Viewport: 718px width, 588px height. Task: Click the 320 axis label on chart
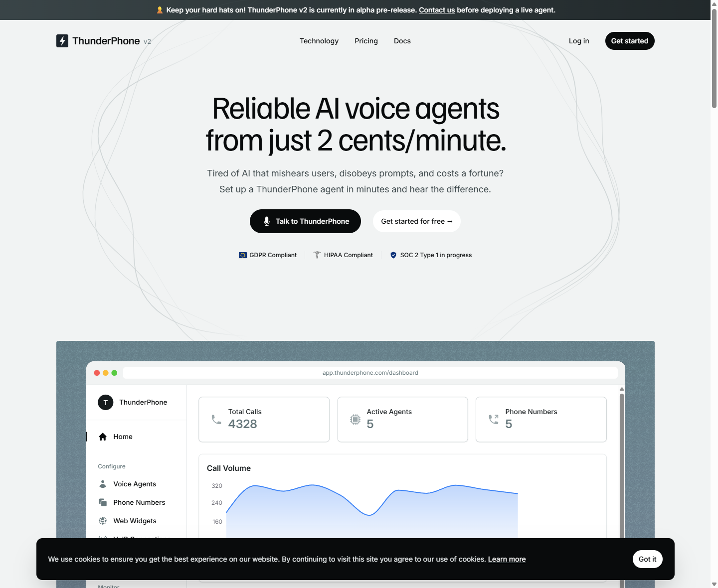217,486
